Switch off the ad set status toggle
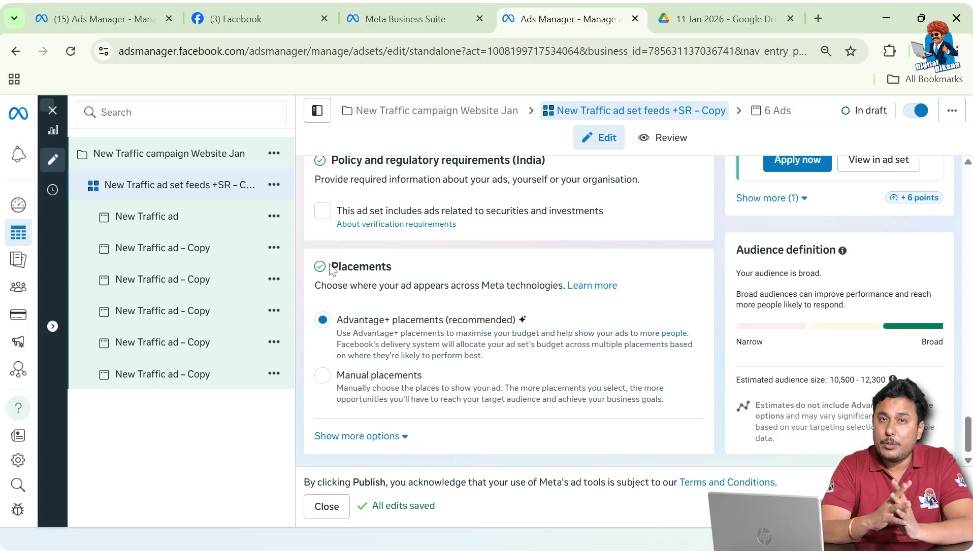973x552 pixels. pos(916,110)
